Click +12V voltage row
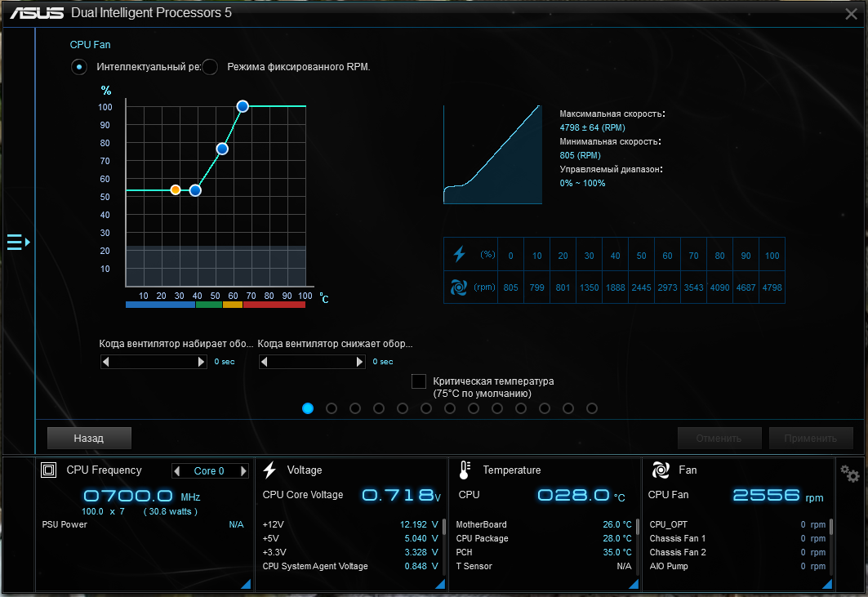This screenshot has width=868, height=597. (349, 524)
